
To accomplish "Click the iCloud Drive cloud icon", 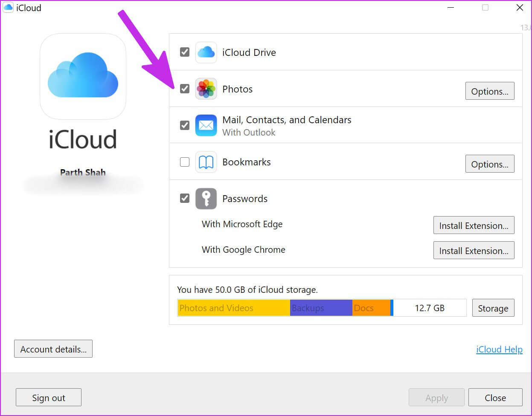I will pos(206,52).
